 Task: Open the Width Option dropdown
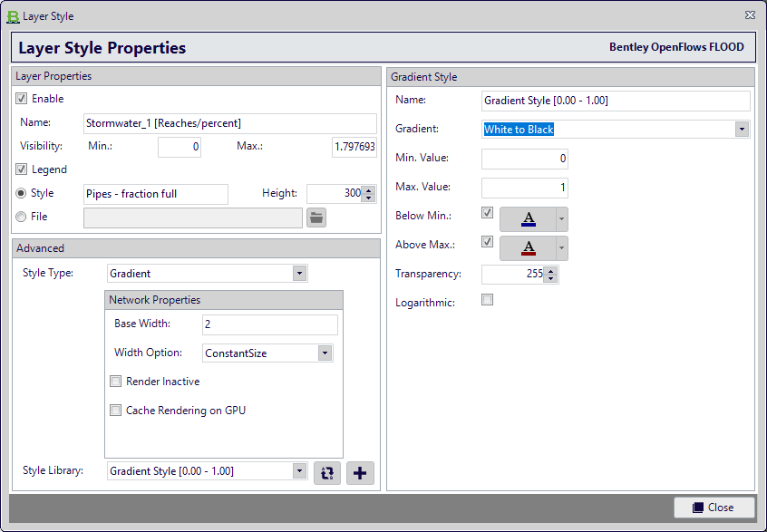325,353
